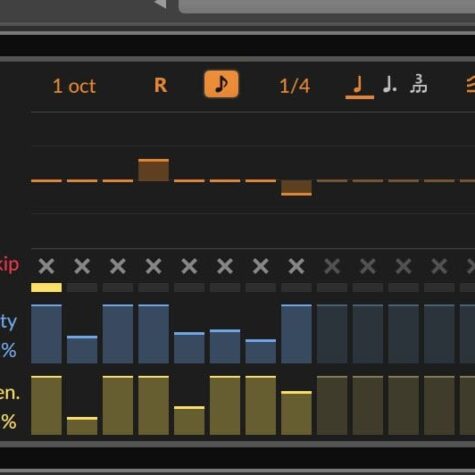Toggle dimmed skip X for step 9
475x475 pixels.
pos(332,266)
